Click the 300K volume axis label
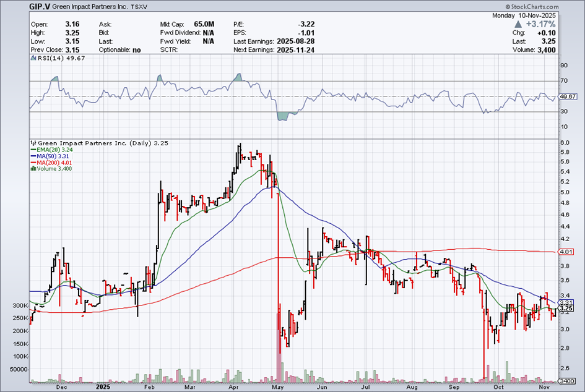 20,305
